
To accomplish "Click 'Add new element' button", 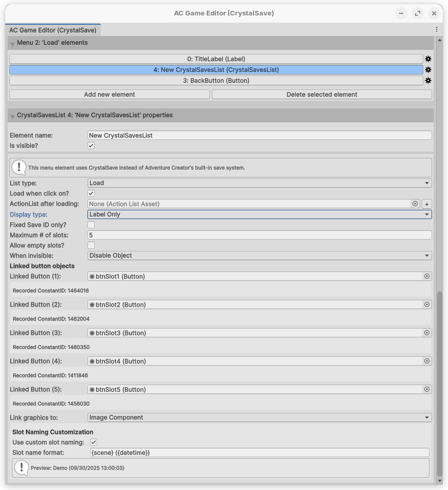I will pos(110,95).
